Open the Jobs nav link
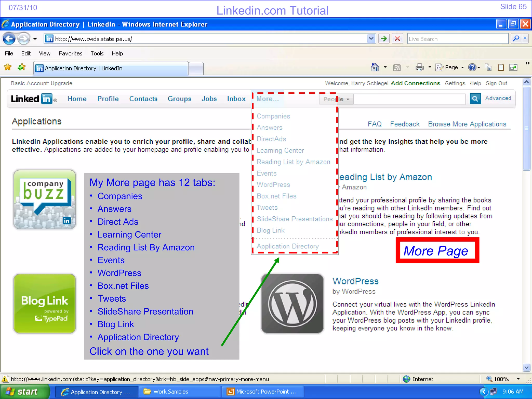 point(209,99)
